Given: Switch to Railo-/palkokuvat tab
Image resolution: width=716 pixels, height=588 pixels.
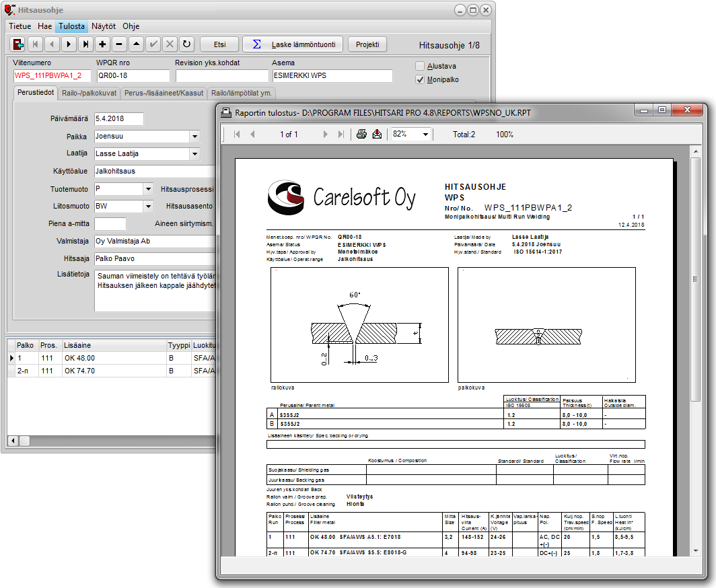Looking at the screenshot, I should pos(89,93).
